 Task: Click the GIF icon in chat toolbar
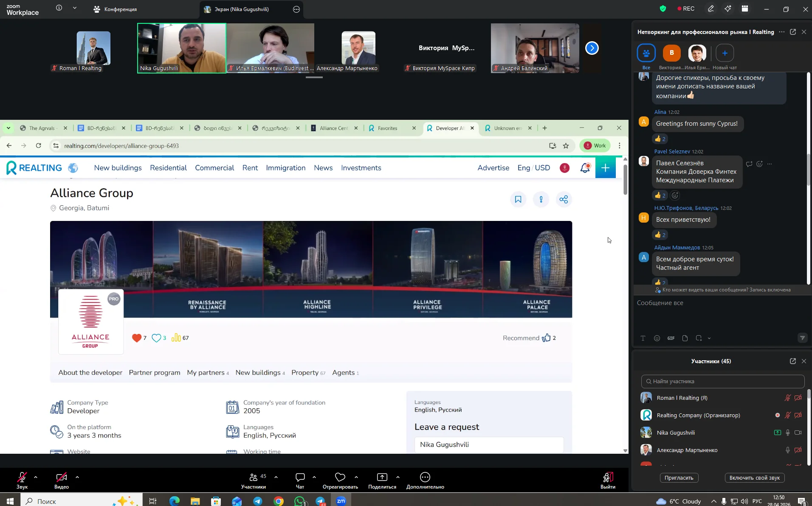coord(671,338)
